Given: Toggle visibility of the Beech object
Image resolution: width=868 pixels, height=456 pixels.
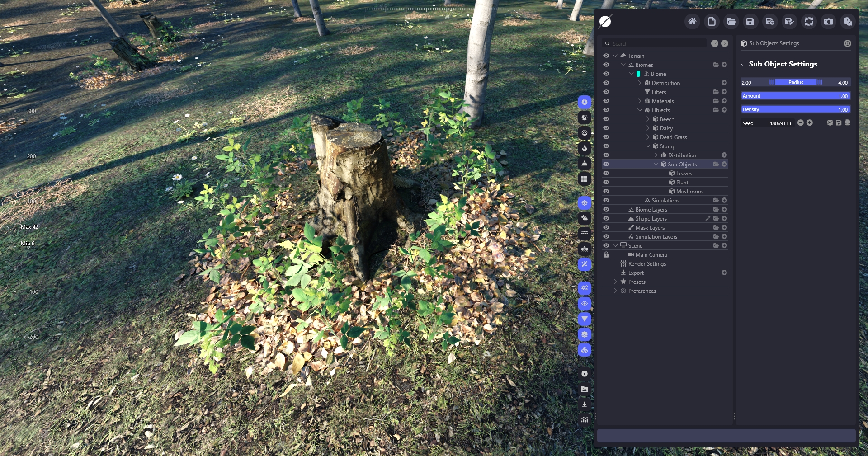Looking at the screenshot, I should (606, 119).
